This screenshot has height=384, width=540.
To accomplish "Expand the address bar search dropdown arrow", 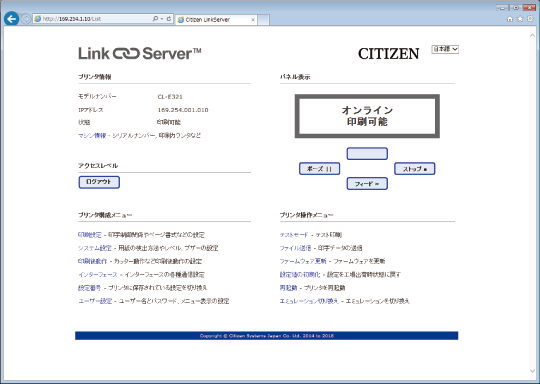I will 162,19.
